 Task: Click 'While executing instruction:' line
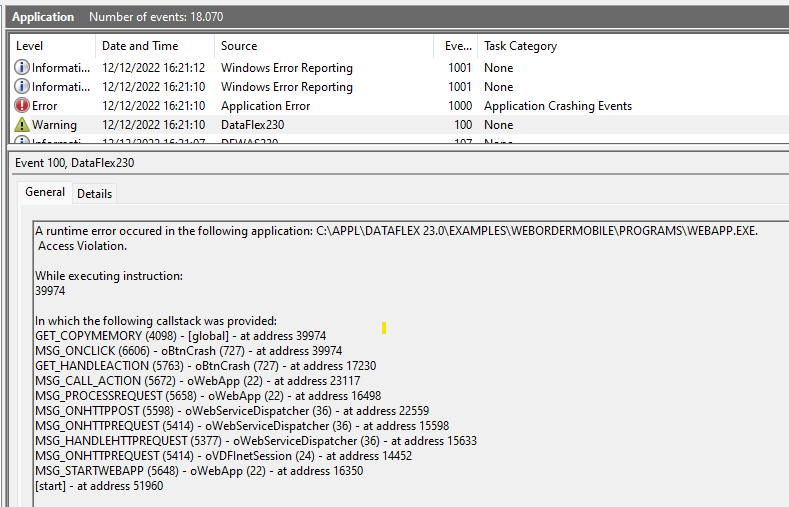[x=109, y=276]
